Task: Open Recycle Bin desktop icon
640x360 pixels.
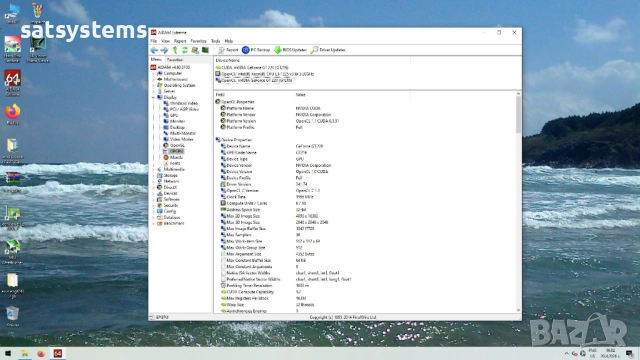Action: 13,317
